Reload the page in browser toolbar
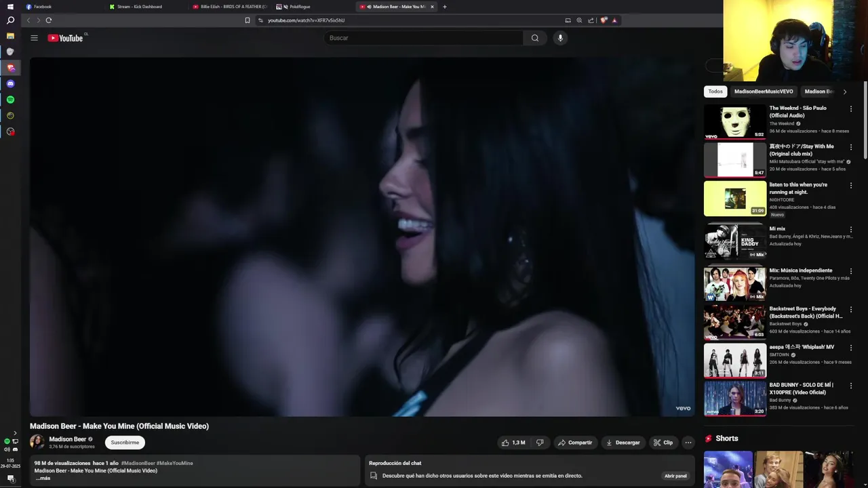 coord(49,20)
